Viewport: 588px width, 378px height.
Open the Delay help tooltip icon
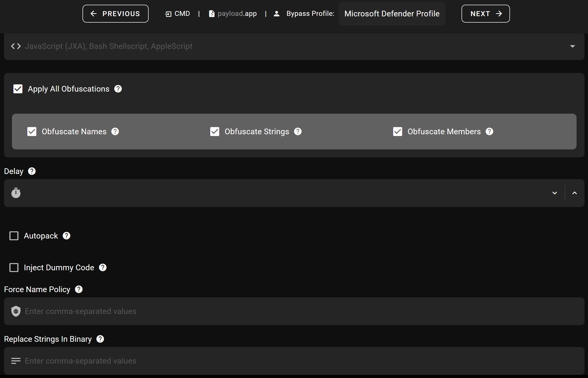coord(32,171)
